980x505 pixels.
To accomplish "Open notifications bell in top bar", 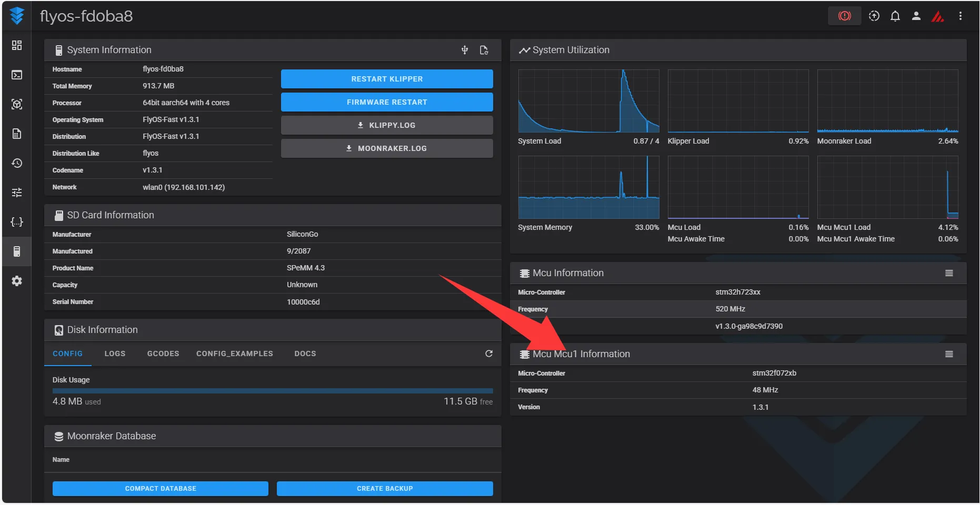I will pos(895,16).
